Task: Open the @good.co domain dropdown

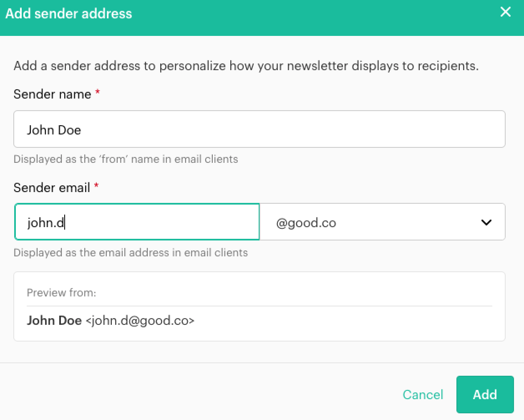Action: 382,222
